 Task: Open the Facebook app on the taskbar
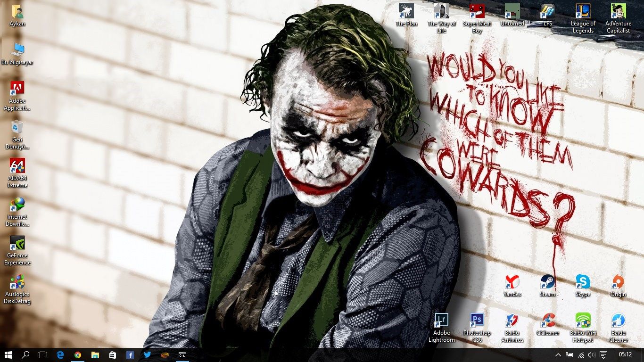[130, 355]
